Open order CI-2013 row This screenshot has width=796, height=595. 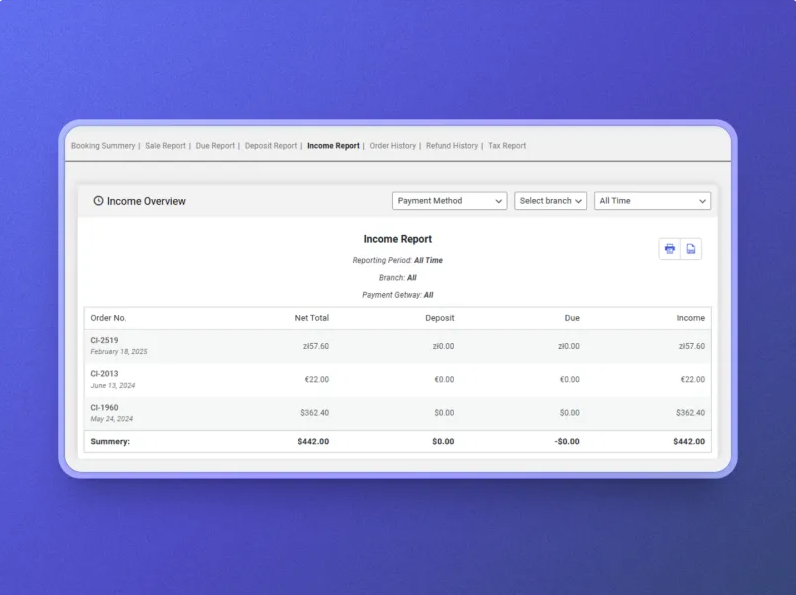click(x=104, y=374)
